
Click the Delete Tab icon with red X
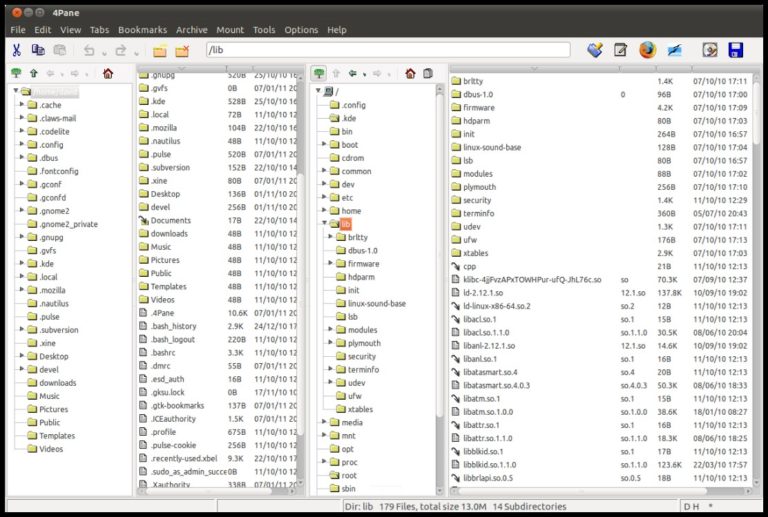[182, 50]
